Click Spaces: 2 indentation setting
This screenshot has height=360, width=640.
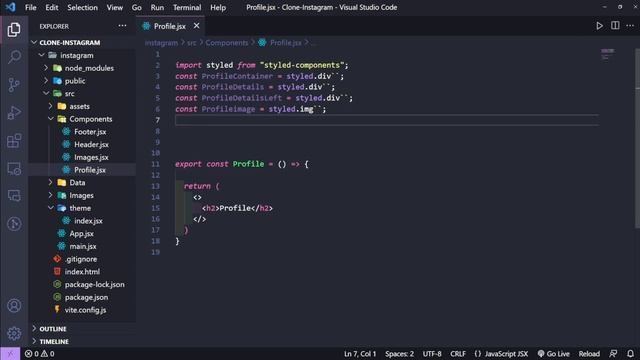tap(399, 353)
